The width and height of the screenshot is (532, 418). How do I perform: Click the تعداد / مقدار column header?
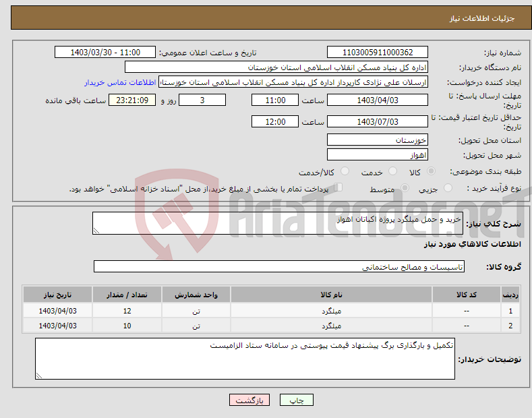[127, 295]
